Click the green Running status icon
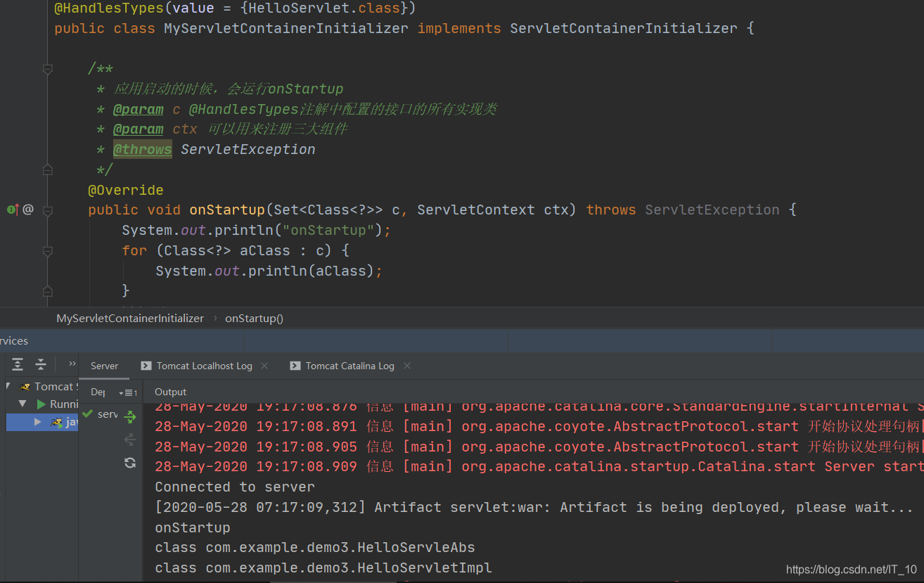Image resolution: width=924 pixels, height=583 pixels. click(41, 404)
